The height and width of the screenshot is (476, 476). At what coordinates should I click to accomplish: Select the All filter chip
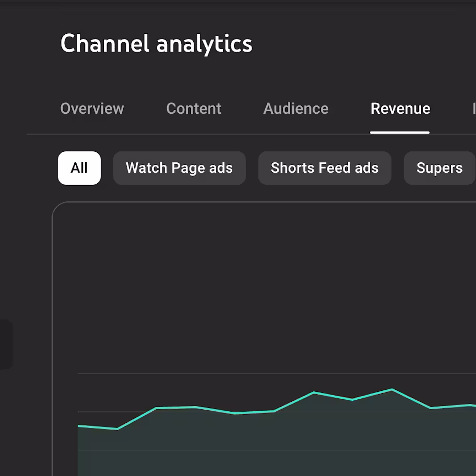click(x=79, y=168)
